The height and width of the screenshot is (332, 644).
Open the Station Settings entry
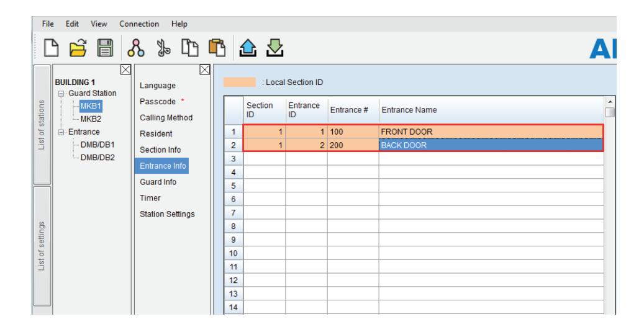point(167,214)
